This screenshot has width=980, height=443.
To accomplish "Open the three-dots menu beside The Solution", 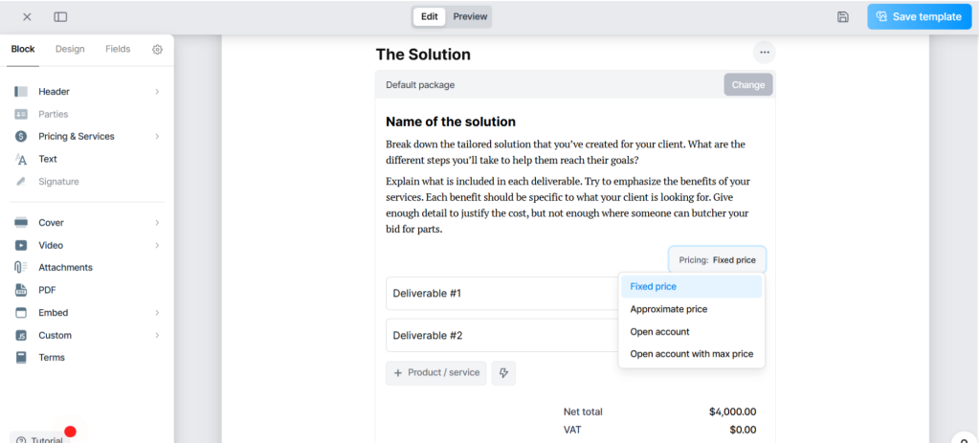I will coord(763,53).
